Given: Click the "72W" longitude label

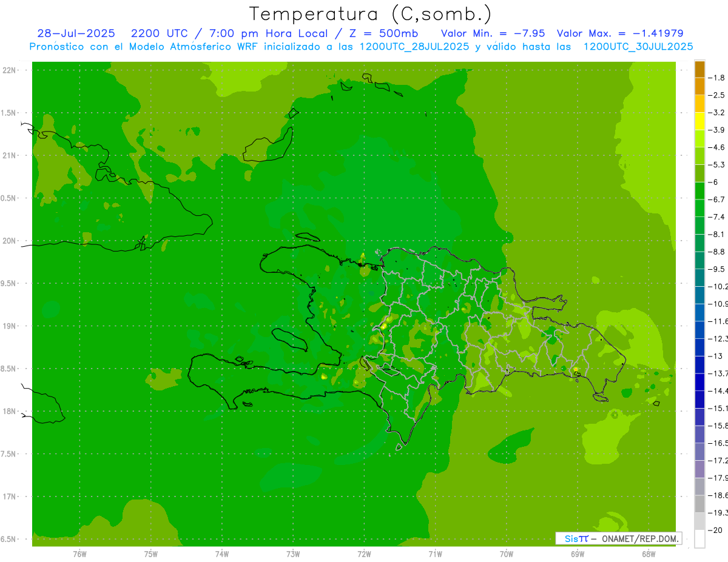Looking at the screenshot, I should [364, 554].
